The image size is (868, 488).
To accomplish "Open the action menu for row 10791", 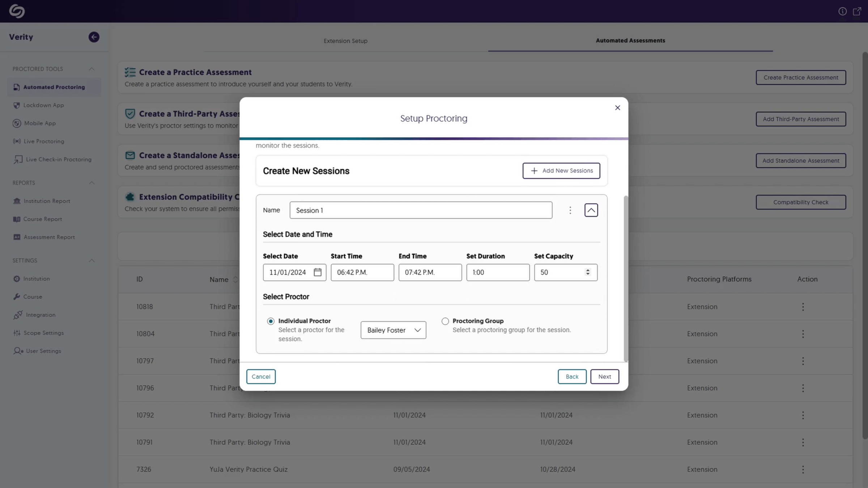I will tap(803, 442).
